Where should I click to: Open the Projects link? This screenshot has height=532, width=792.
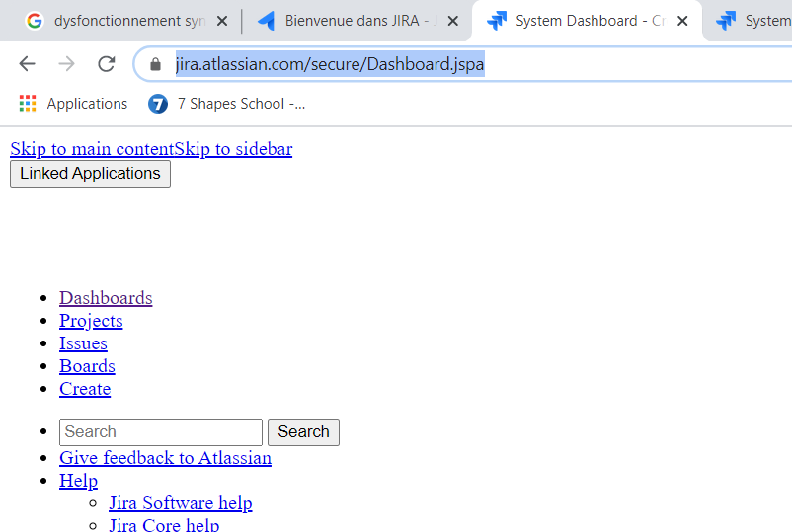pyautogui.click(x=91, y=321)
